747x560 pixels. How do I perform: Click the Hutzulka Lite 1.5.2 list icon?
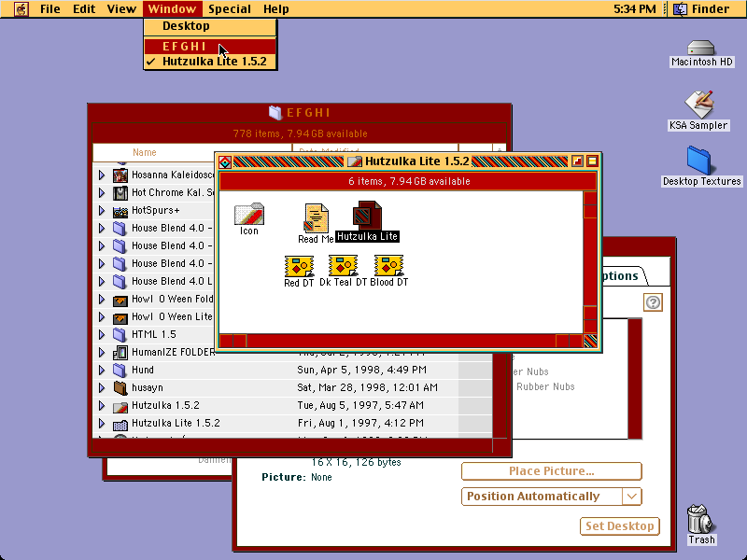120,424
